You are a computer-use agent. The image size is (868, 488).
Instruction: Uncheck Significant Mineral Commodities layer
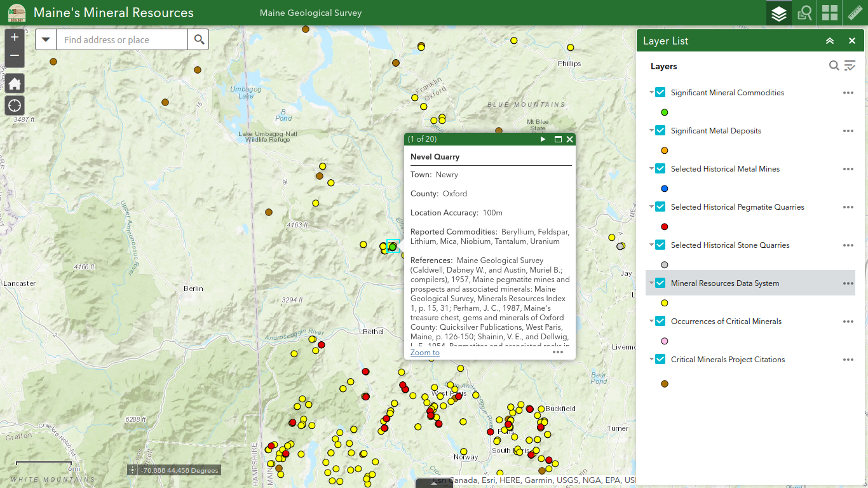coord(660,92)
